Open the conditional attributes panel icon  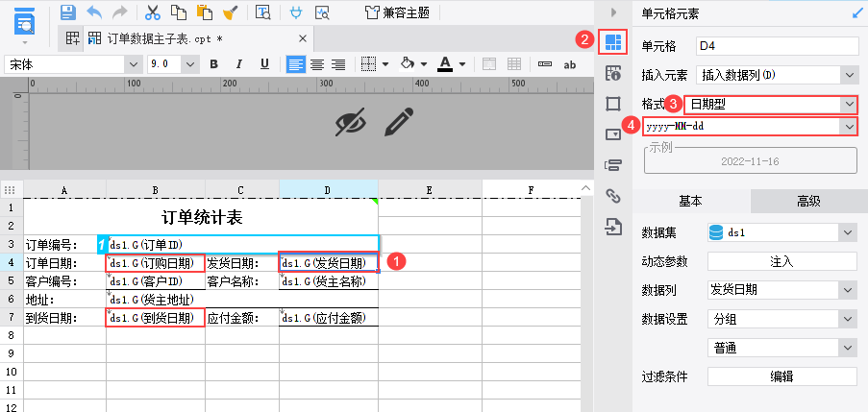[613, 164]
